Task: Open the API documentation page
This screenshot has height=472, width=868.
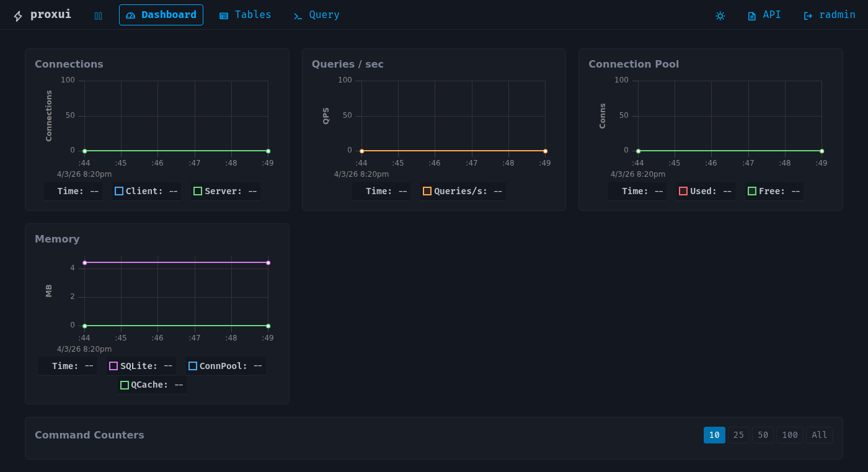Action: pyautogui.click(x=764, y=14)
